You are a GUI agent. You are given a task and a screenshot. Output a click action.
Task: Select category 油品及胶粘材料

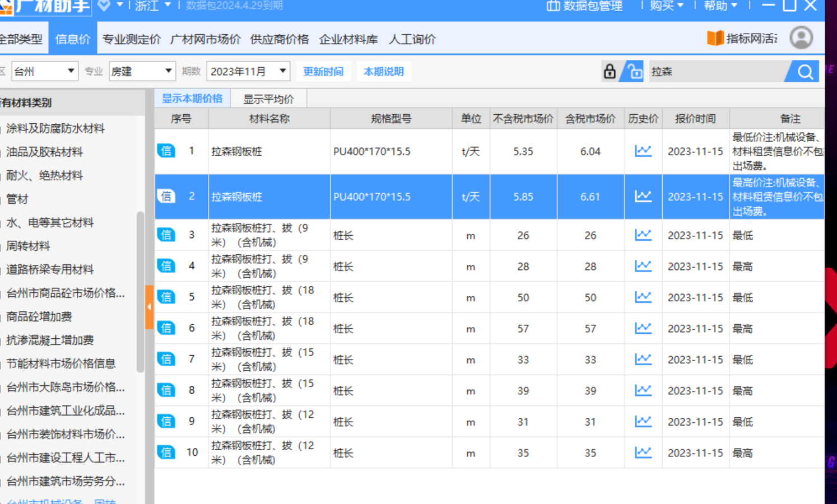pos(44,152)
